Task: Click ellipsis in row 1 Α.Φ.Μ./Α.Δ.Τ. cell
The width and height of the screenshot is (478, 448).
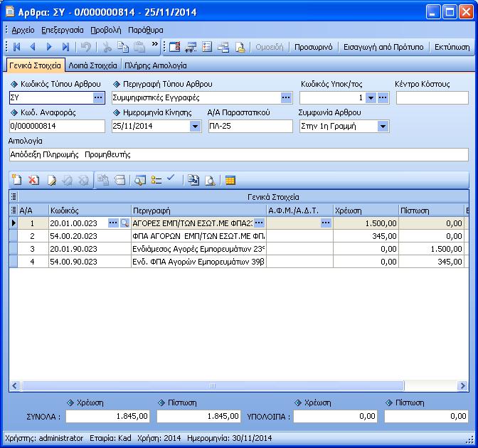Action: 326,223
